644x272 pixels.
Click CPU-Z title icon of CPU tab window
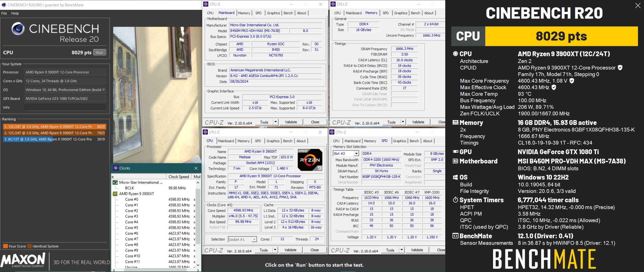(205, 132)
